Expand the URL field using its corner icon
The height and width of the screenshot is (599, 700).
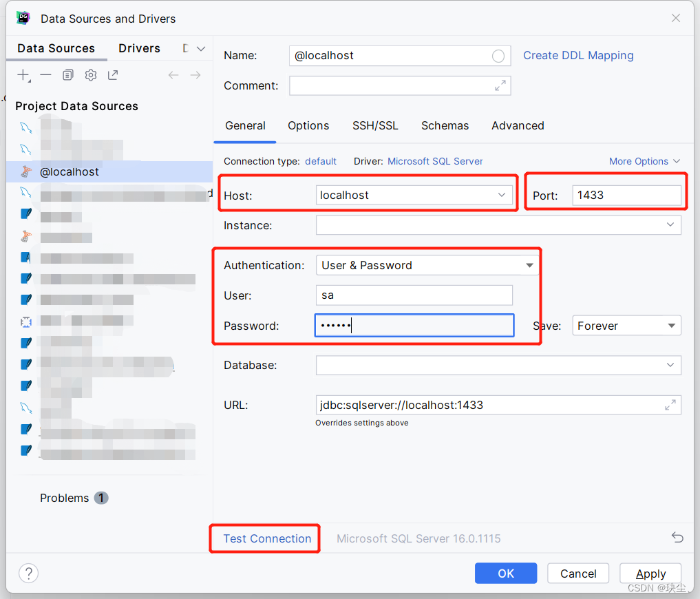pos(670,405)
